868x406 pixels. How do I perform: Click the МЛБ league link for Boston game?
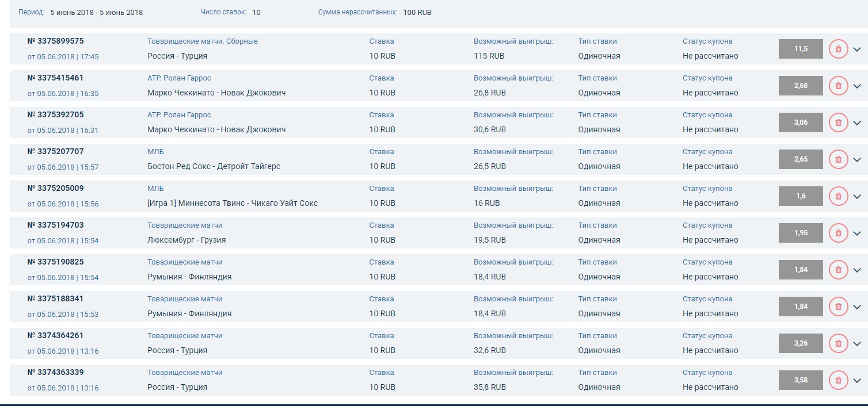155,152
